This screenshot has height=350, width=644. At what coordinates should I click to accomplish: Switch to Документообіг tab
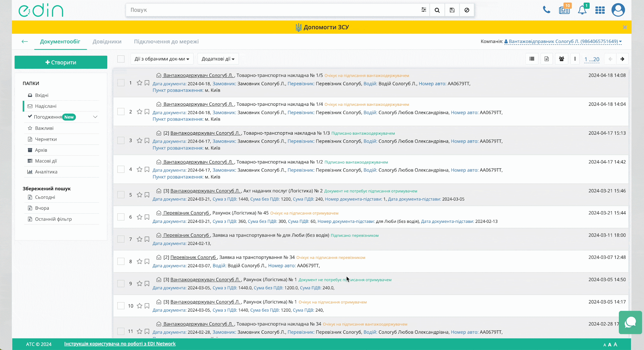[60, 42]
